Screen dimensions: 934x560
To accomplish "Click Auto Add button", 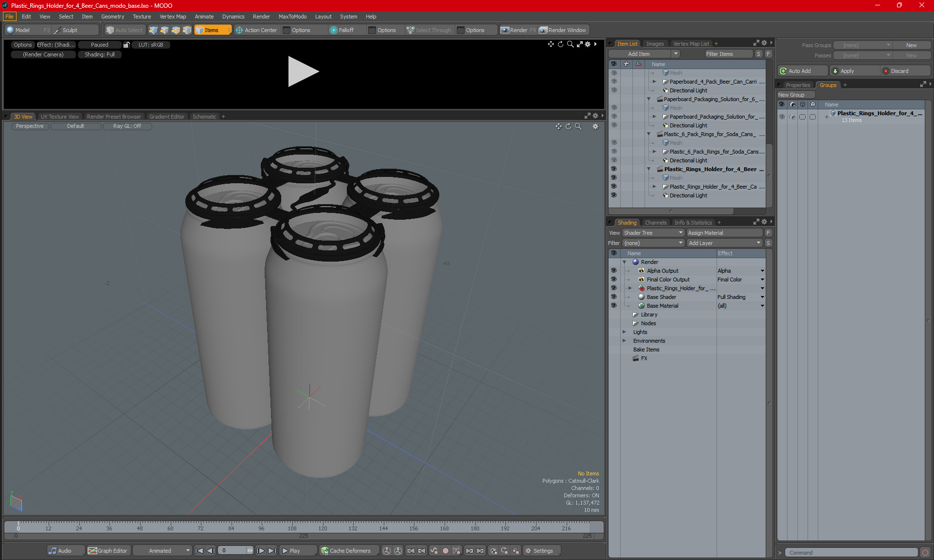I will click(802, 71).
